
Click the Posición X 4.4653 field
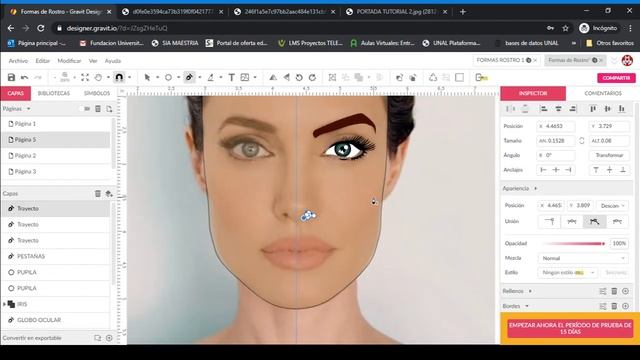pyautogui.click(x=556, y=127)
